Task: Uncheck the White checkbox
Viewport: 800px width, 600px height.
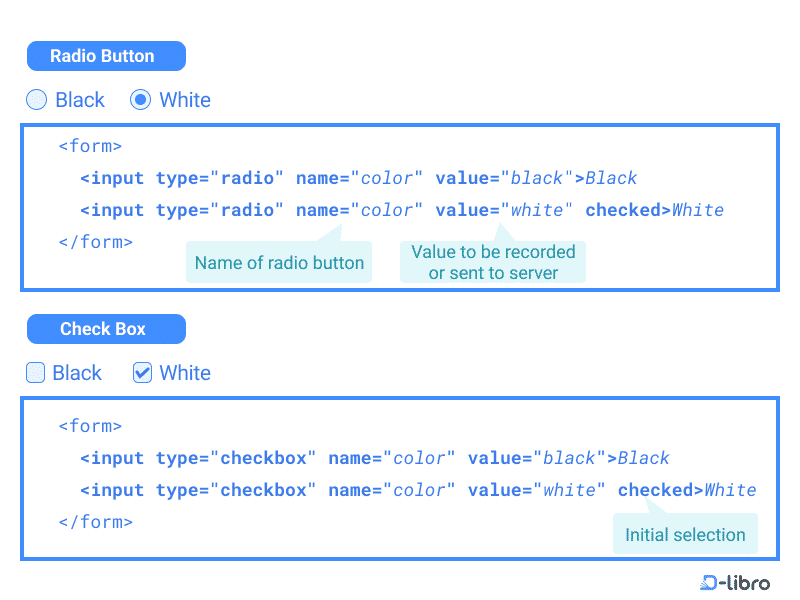Action: [x=141, y=372]
